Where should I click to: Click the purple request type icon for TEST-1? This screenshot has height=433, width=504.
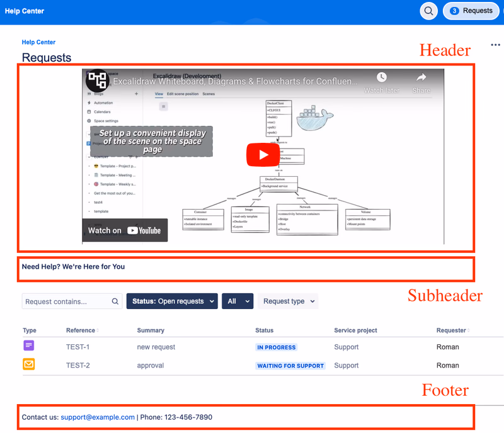coord(29,346)
